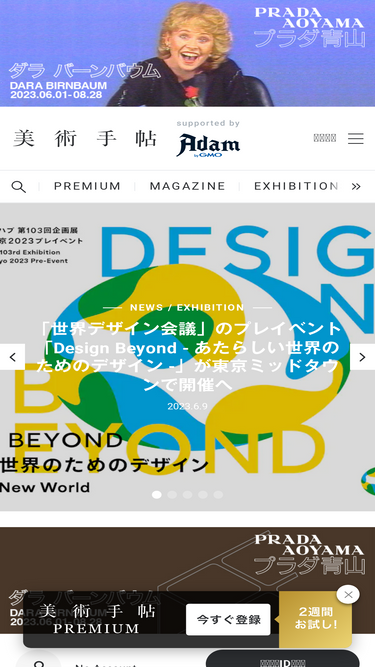Screen dimensions: 375x667
Task: Open the PREMIUM nav item
Action: click(x=87, y=186)
